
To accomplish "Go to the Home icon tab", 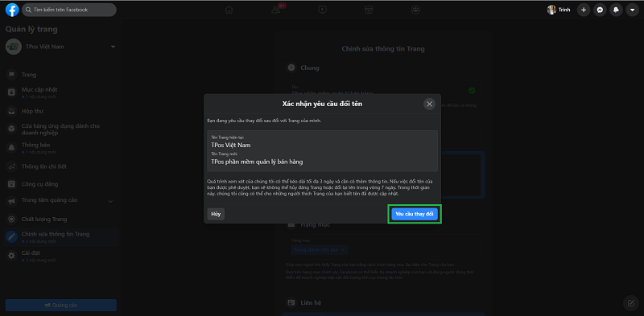I will click(229, 10).
